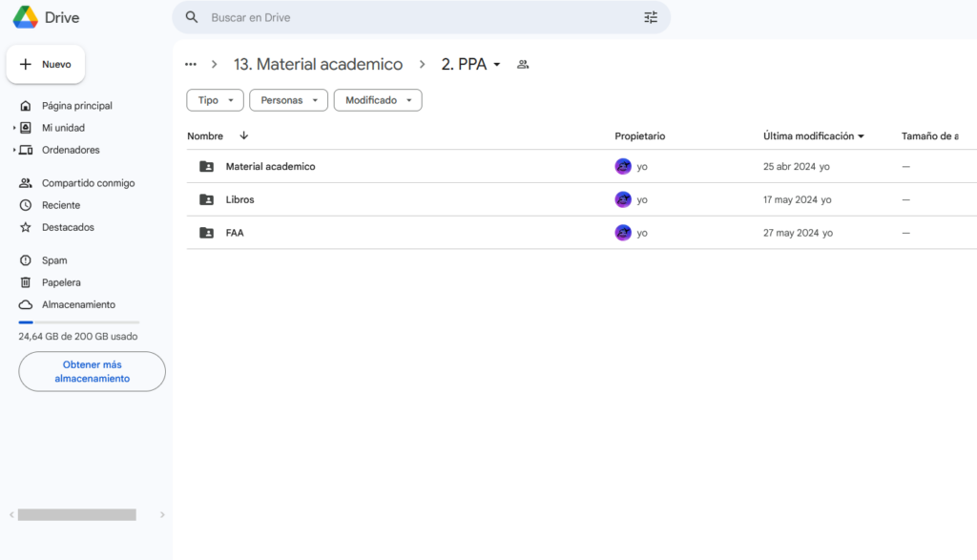This screenshot has height=560, width=977.
Task: Open the shared people icon beside 2. PPA
Action: click(523, 64)
